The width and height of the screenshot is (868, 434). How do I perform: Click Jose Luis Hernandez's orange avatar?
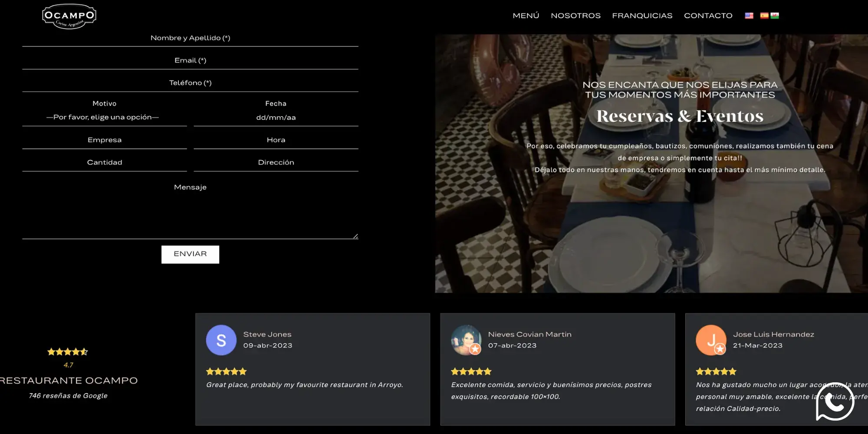(x=710, y=340)
